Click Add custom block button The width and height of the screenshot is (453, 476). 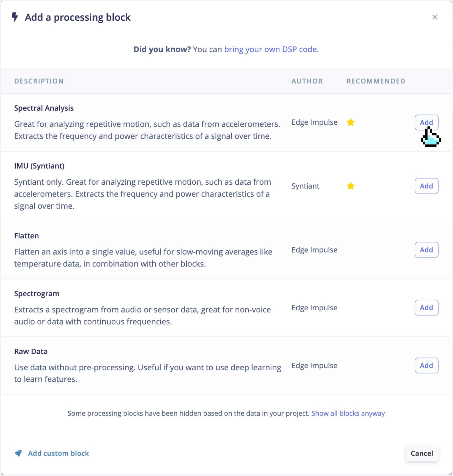52,453
